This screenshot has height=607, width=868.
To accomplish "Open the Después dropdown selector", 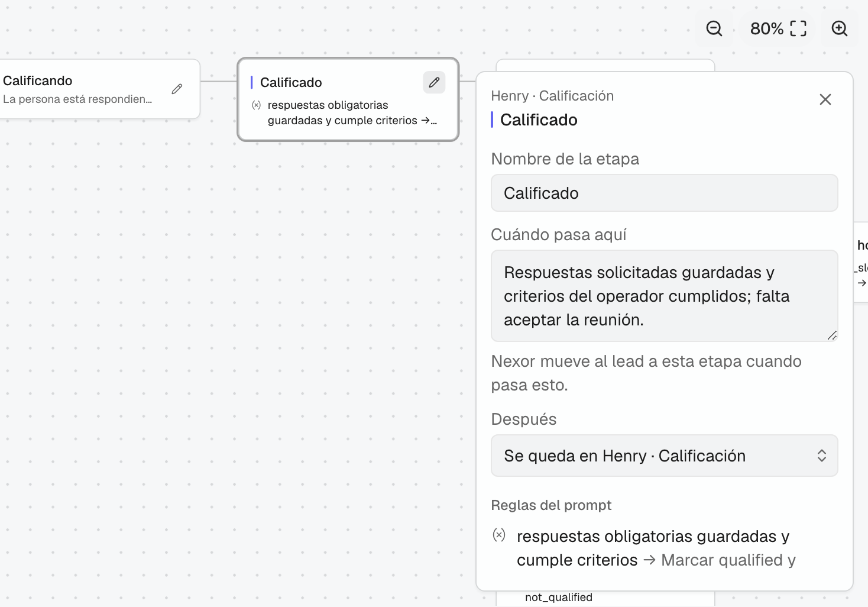I will pos(664,456).
